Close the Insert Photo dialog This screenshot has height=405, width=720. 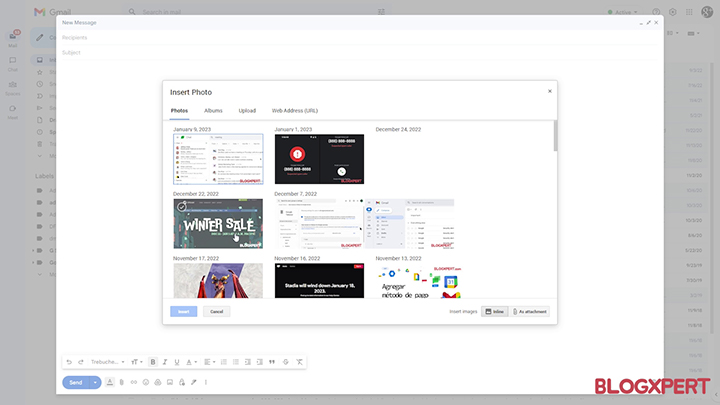[x=550, y=91]
